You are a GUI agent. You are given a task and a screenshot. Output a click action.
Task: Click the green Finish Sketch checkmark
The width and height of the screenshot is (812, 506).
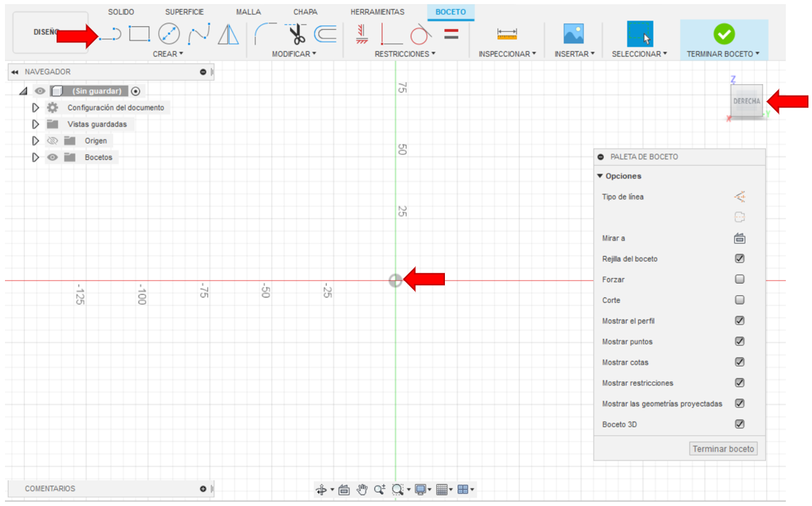(x=724, y=34)
